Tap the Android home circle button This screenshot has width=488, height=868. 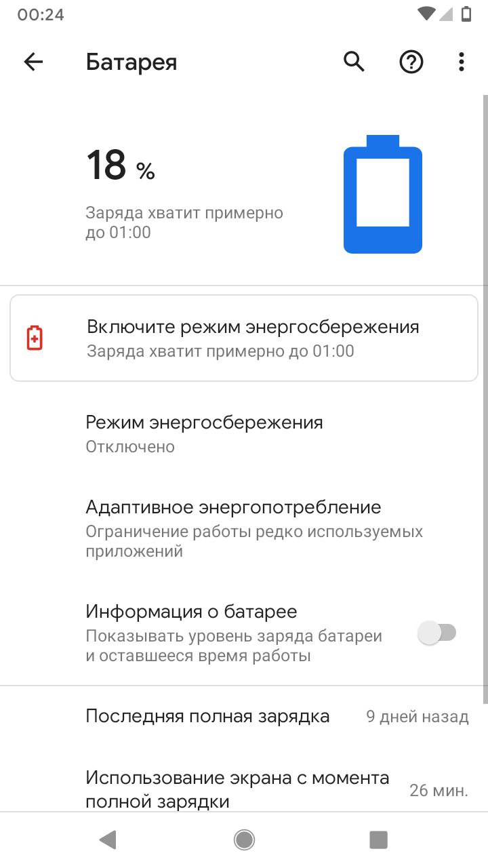244,840
